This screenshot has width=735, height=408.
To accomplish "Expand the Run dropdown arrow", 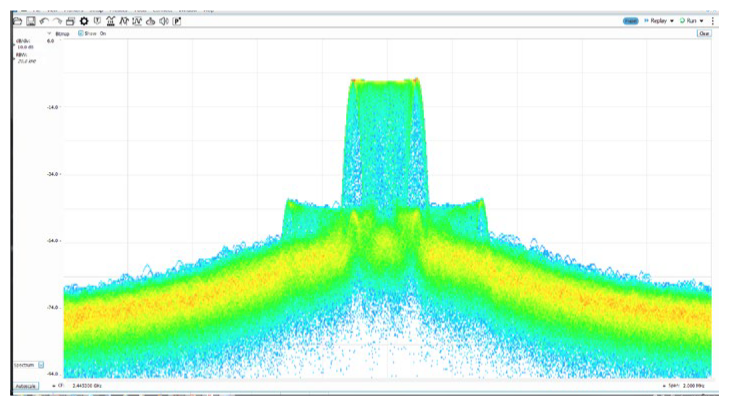I will click(x=702, y=20).
